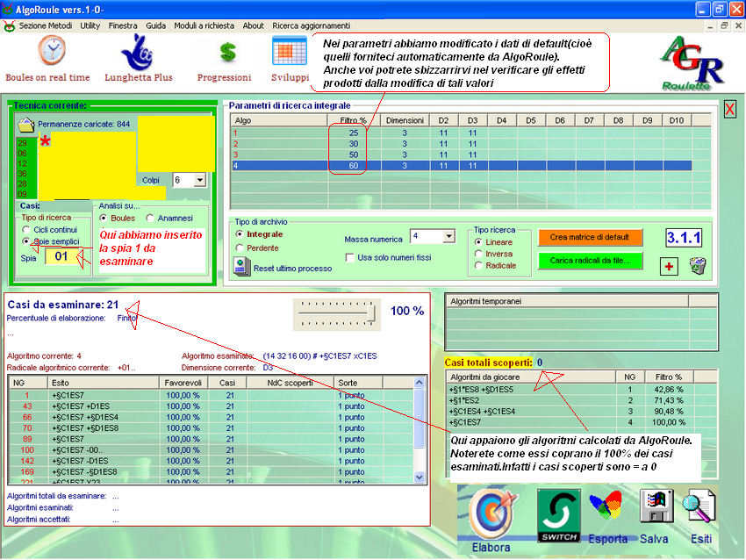The width and height of the screenshot is (746, 560).
Task: Click the recycle bin delete icon
Action: (x=698, y=265)
